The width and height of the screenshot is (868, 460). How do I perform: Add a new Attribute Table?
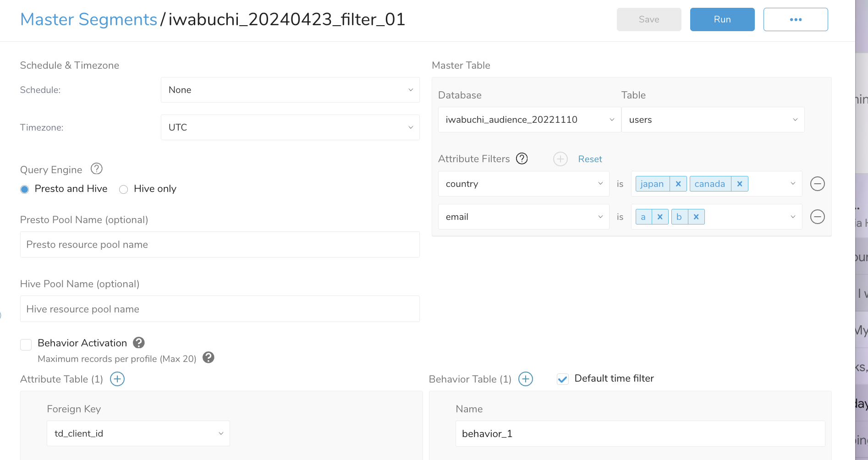(x=117, y=379)
